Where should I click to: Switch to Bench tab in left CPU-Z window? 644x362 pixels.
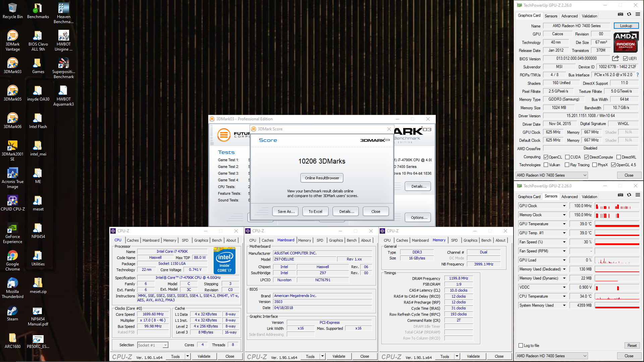click(217, 240)
